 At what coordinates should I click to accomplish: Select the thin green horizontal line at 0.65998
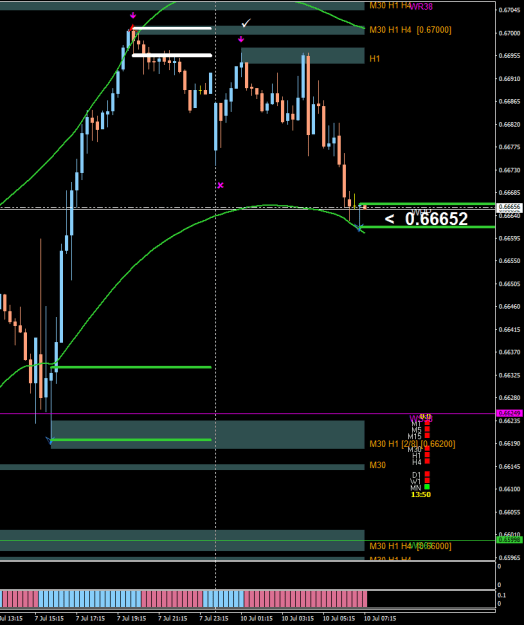[x=247, y=540]
